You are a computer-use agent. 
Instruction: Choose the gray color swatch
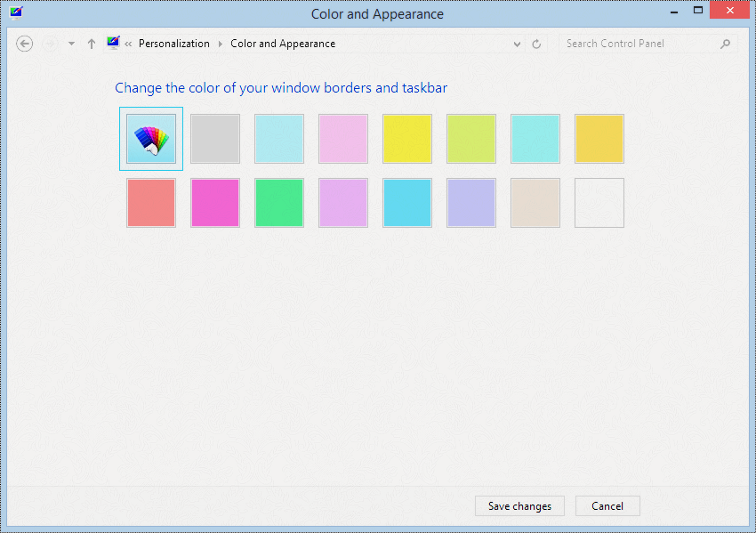pyautogui.click(x=215, y=139)
